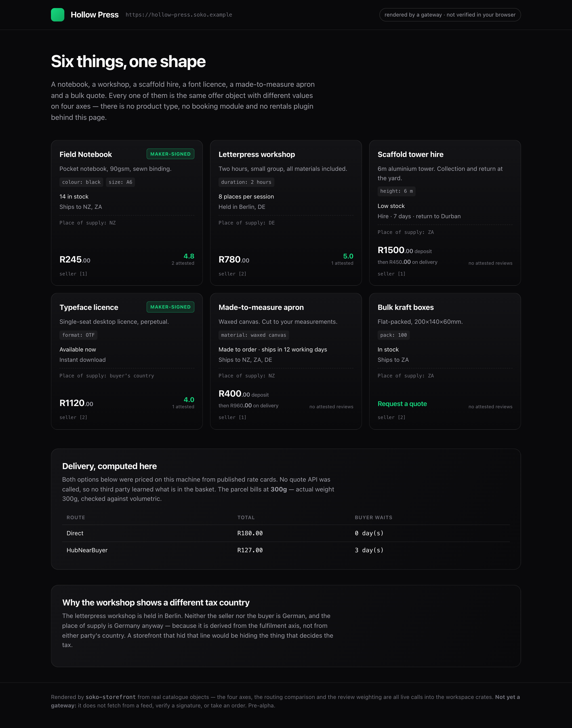This screenshot has height=728, width=572.
Task: Click 'Hire · 7 days · return to Durban'
Action: 419,216
